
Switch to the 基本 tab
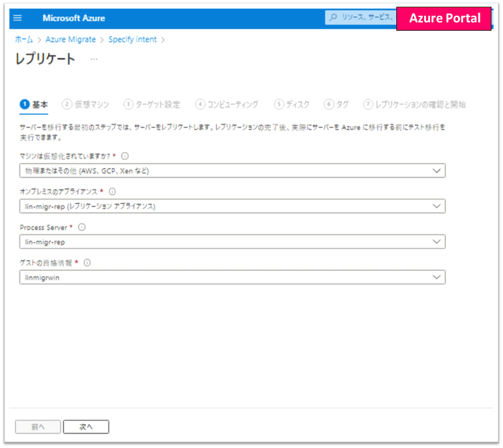[34, 105]
